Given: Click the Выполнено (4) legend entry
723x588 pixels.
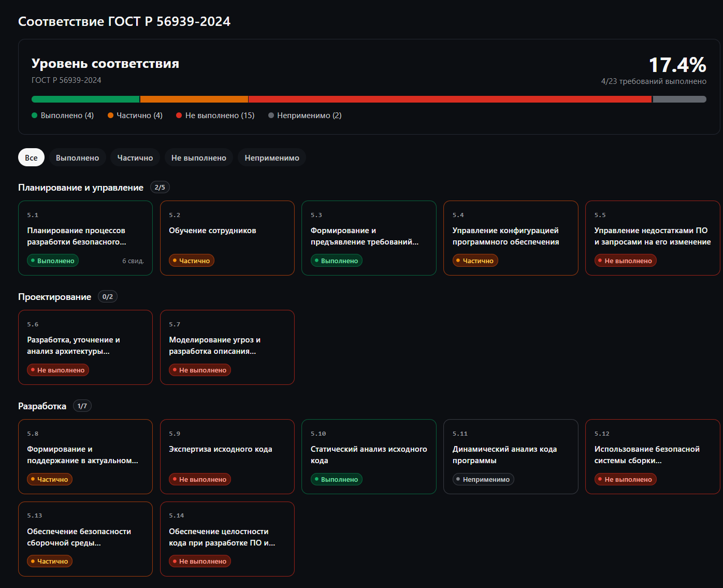Looking at the screenshot, I should (63, 116).
